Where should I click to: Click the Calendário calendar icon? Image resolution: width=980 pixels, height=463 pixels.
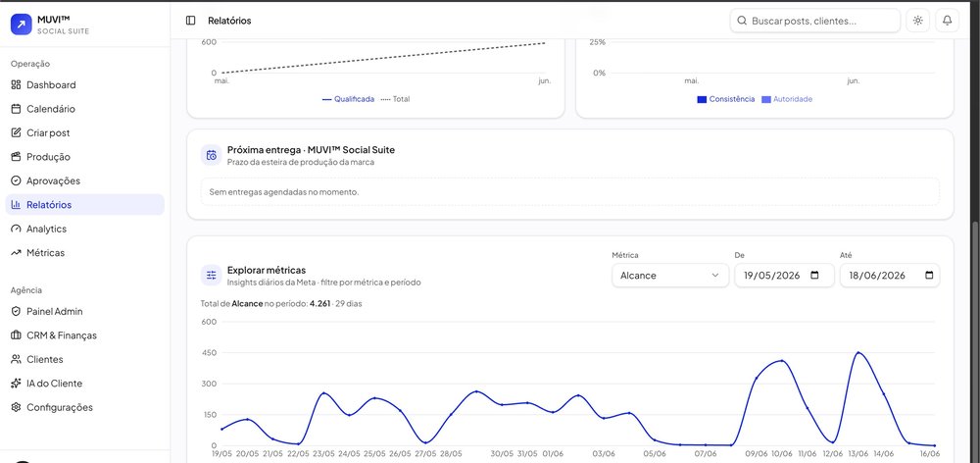17,109
